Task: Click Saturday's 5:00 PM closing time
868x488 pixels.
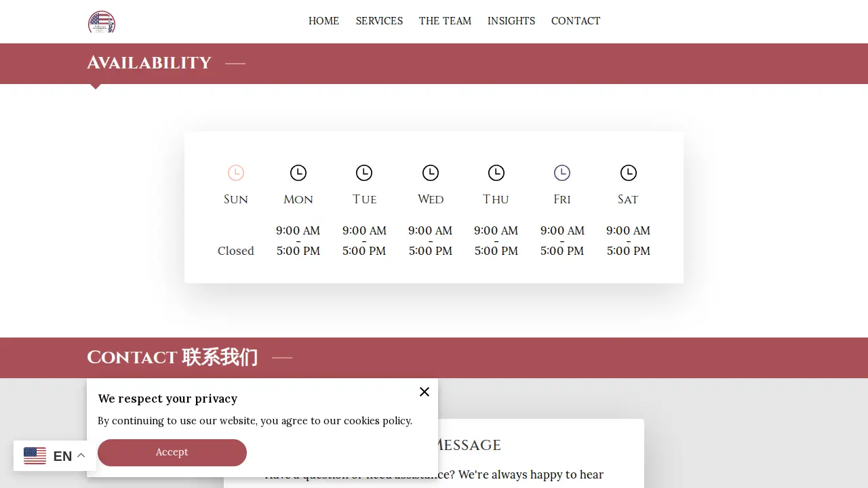Action: (x=629, y=251)
